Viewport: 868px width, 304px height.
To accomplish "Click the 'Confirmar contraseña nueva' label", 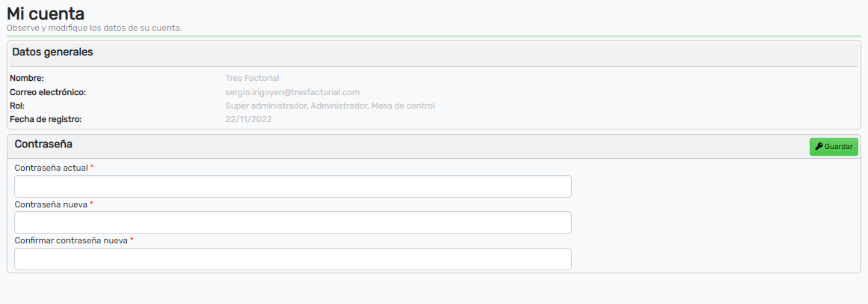I will pos(71,240).
